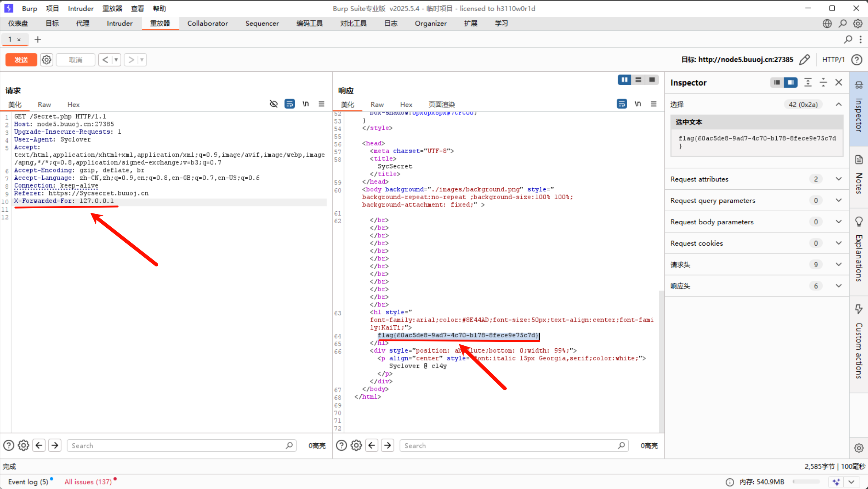868x489 pixels.
Task: Open repeater settings gear beside Send
Action: point(46,60)
